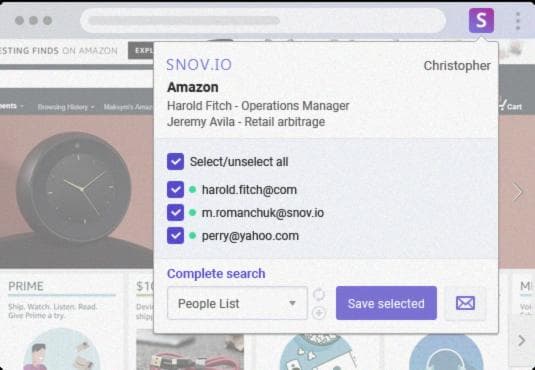Click the PRIME card heading
535x370 pixels.
(26, 286)
